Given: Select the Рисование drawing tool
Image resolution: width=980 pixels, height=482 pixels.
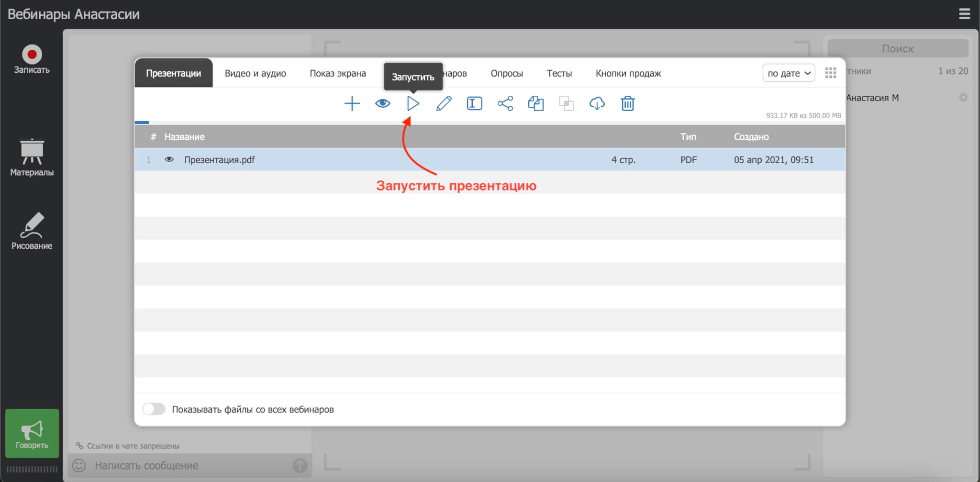Looking at the screenshot, I should (32, 232).
